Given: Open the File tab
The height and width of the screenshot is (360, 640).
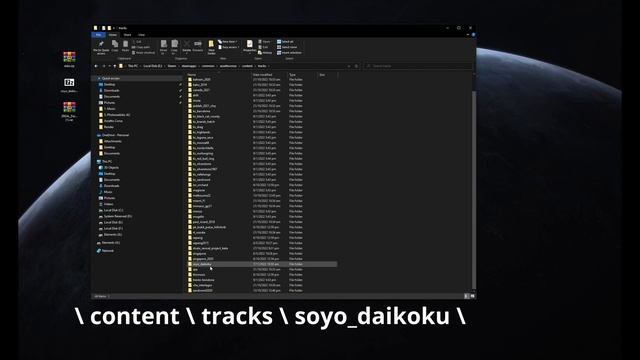Looking at the screenshot, I should click(99, 35).
